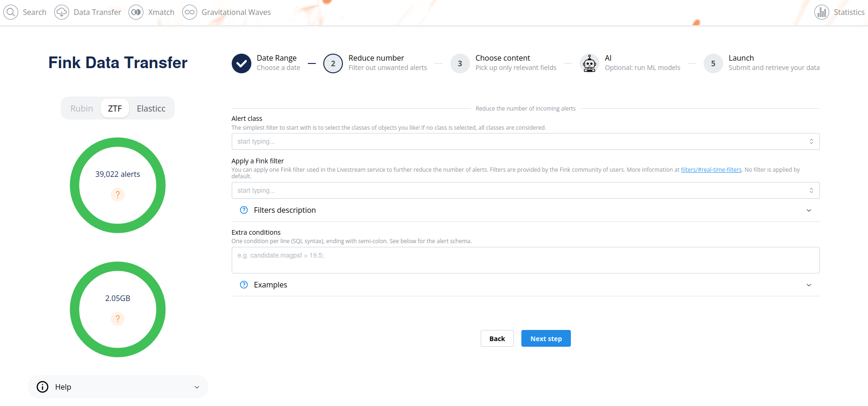Select the ZTF survey option
This screenshot has width=868, height=406.
click(115, 108)
